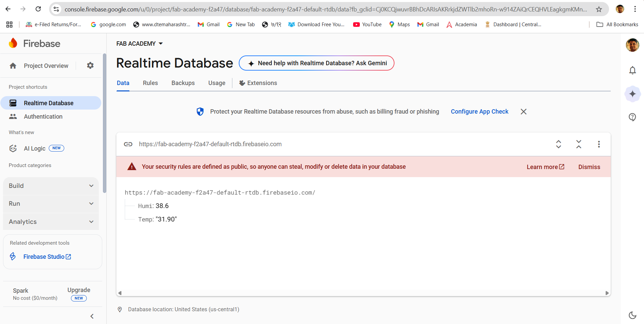Expand the Build category
Viewport: 644px width, 324px height.
pyautogui.click(x=51, y=186)
